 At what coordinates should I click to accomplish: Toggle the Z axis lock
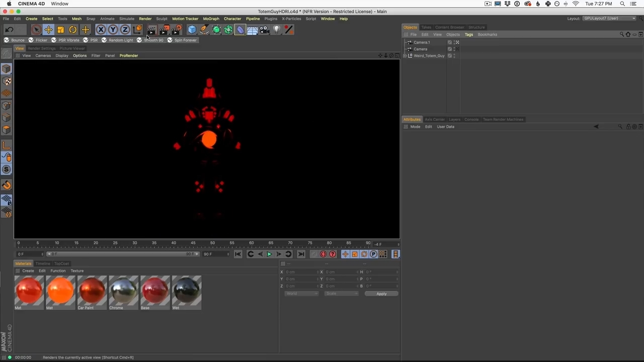coord(125,30)
